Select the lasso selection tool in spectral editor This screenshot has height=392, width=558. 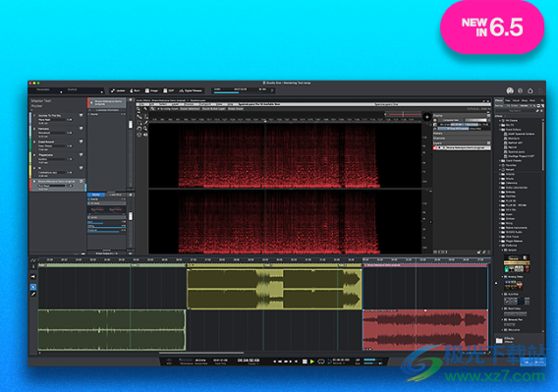pyautogui.click(x=139, y=129)
